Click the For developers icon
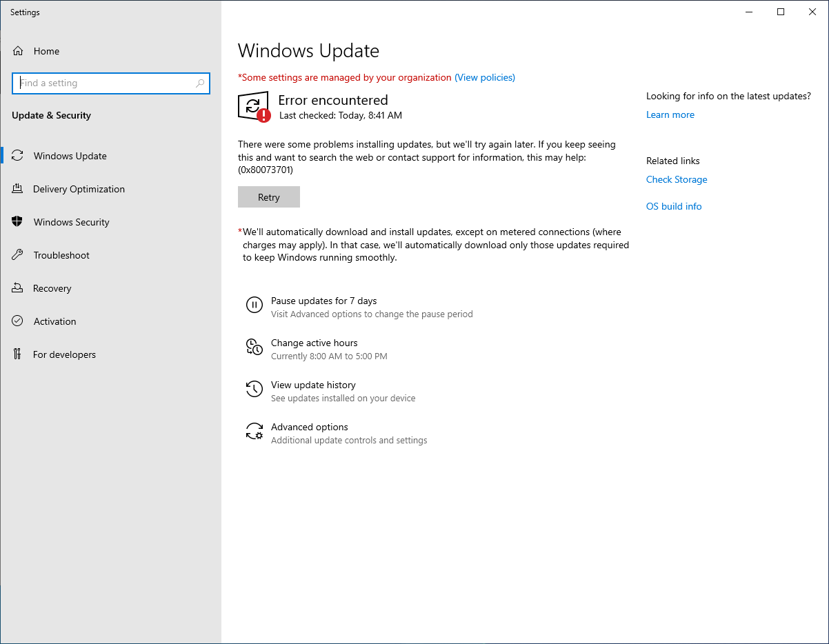The width and height of the screenshot is (829, 644). (18, 354)
